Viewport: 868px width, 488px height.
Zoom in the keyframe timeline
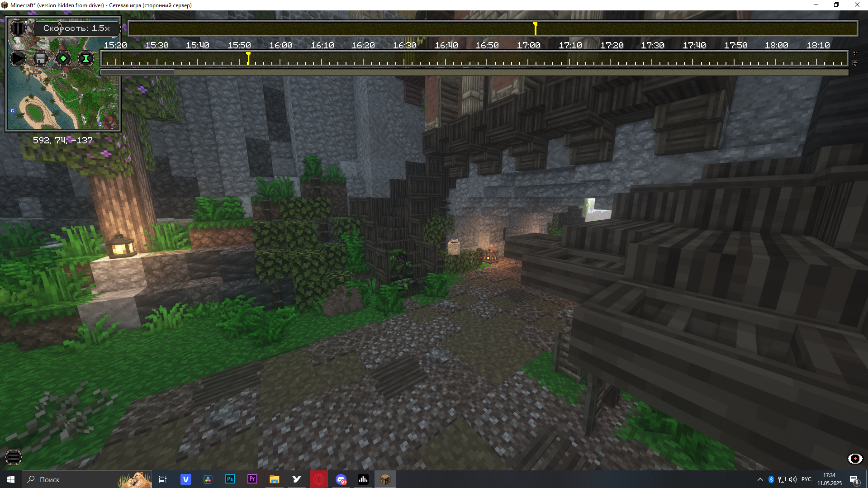coord(855,53)
